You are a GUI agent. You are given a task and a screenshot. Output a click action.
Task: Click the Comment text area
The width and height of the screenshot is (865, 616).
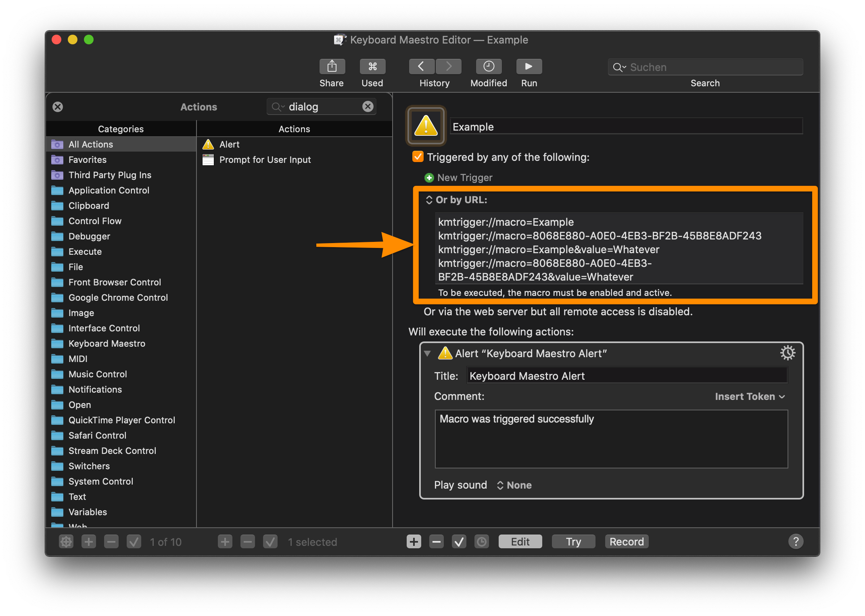click(x=611, y=439)
